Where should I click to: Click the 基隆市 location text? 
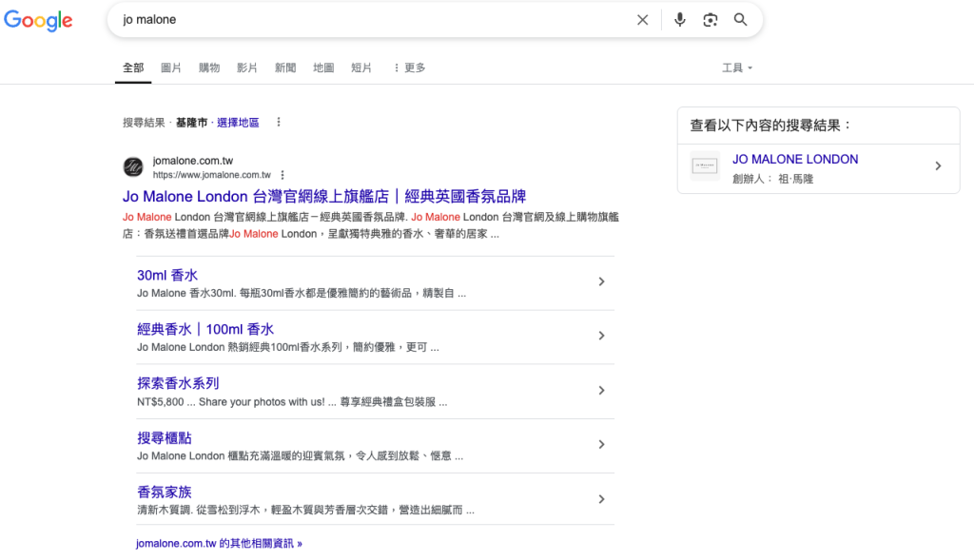tap(191, 123)
